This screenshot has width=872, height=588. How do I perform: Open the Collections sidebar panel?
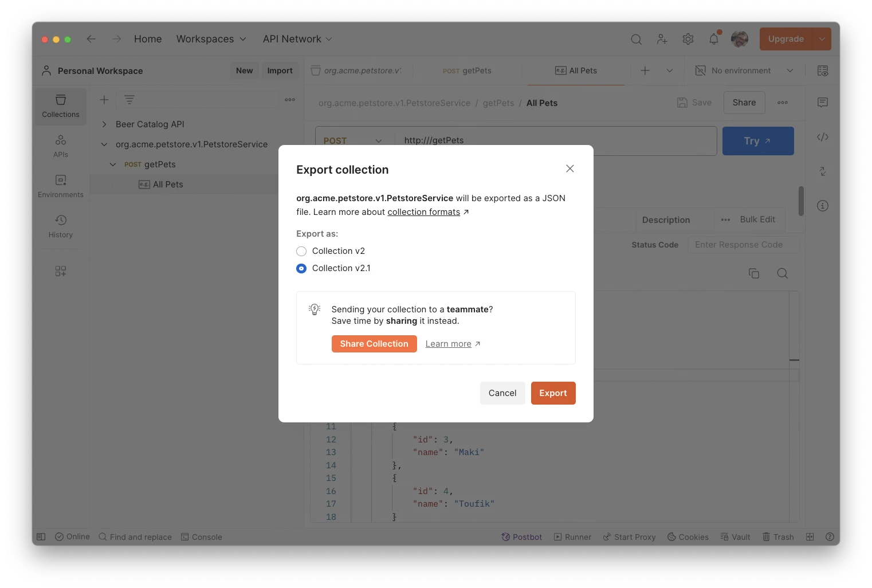61,106
